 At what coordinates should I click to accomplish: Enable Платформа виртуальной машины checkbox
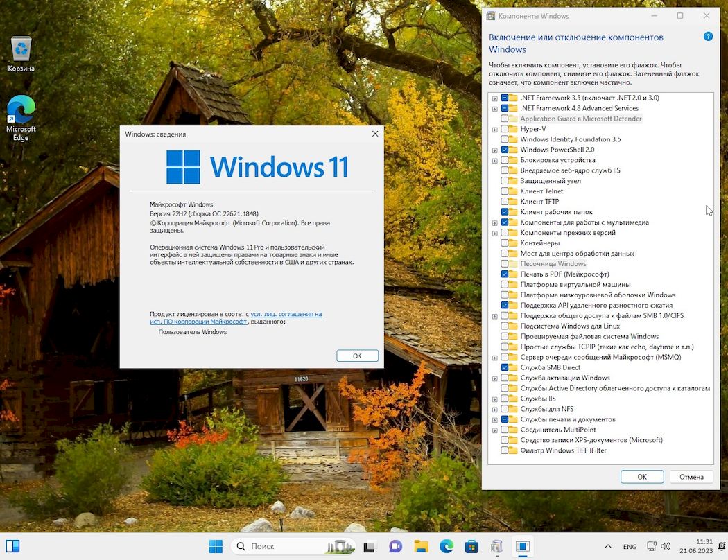(504, 284)
